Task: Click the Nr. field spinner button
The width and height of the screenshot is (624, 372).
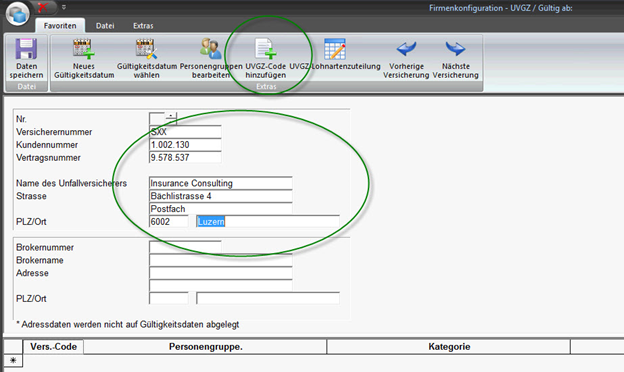Action: (171, 117)
